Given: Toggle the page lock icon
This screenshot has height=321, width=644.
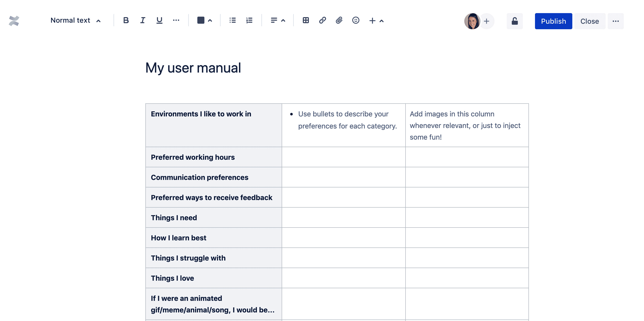Looking at the screenshot, I should (x=515, y=21).
